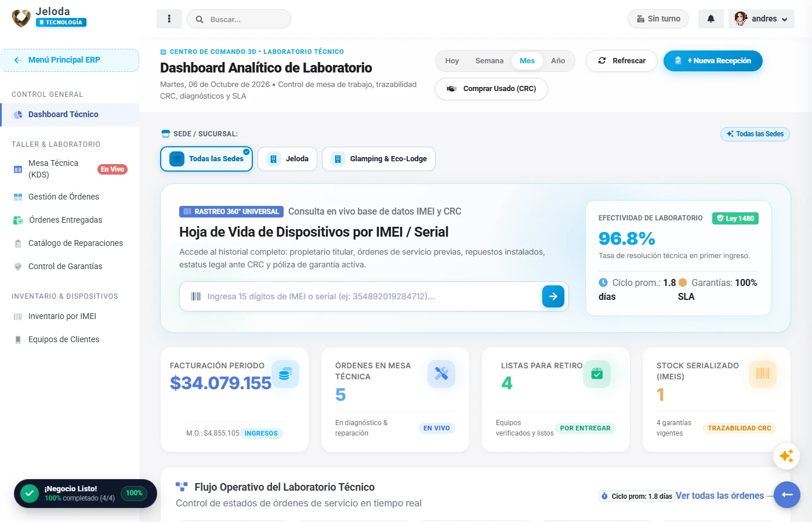Viewport: 812px width, 522px height.
Task: Select the Todas las Sedes branch chip
Action: click(206, 159)
